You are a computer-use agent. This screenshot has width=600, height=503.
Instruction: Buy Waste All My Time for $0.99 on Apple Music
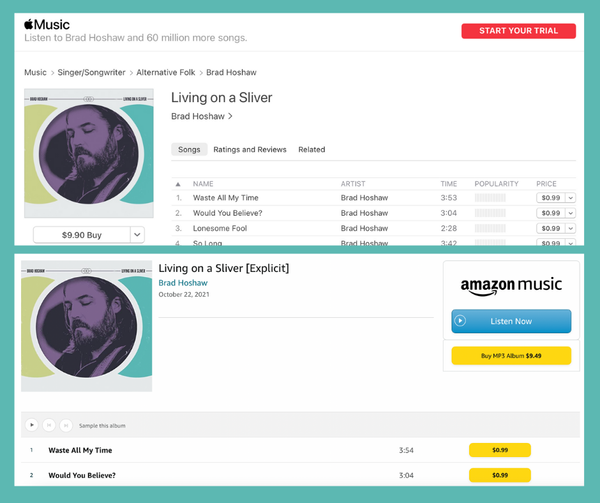[551, 198]
